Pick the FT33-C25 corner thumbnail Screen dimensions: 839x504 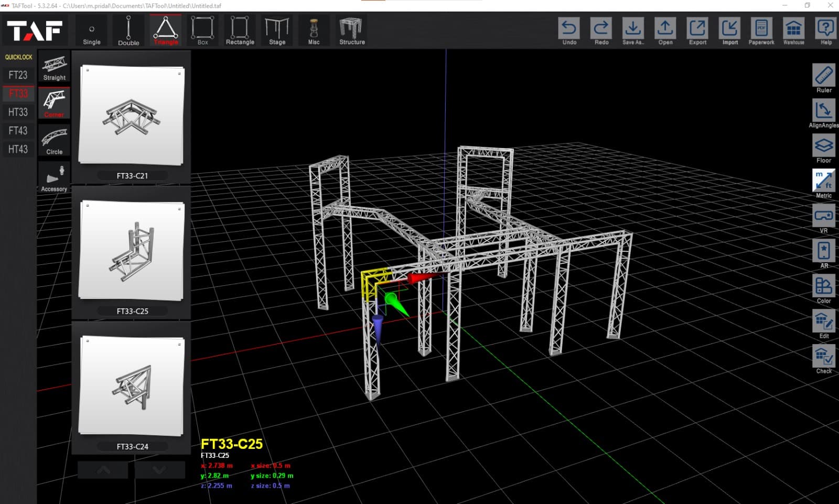pos(131,251)
